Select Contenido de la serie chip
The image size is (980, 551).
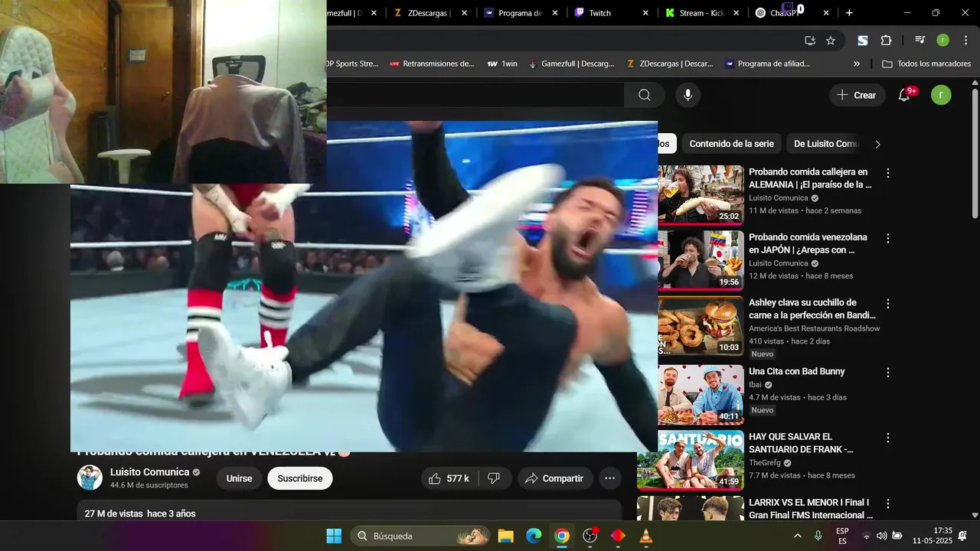tap(731, 144)
